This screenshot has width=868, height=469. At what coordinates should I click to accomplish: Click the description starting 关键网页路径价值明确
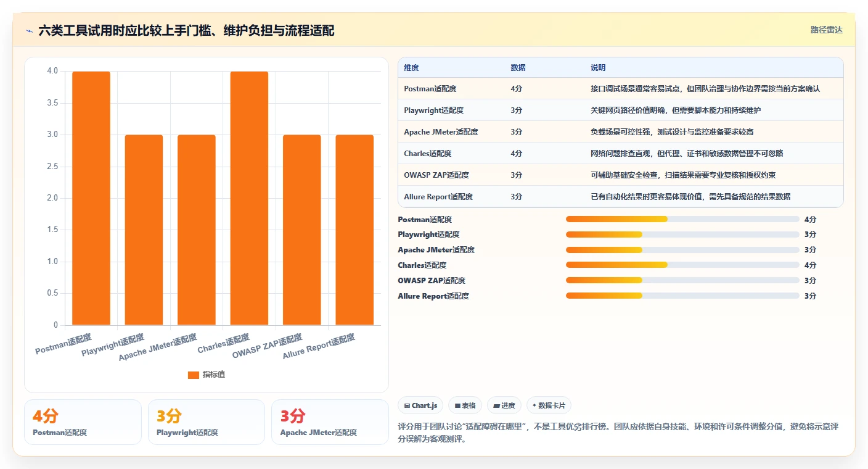[676, 110]
